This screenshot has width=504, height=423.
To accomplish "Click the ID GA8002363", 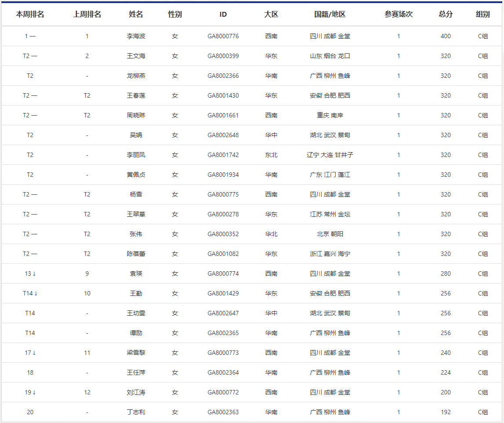I will (x=223, y=412).
